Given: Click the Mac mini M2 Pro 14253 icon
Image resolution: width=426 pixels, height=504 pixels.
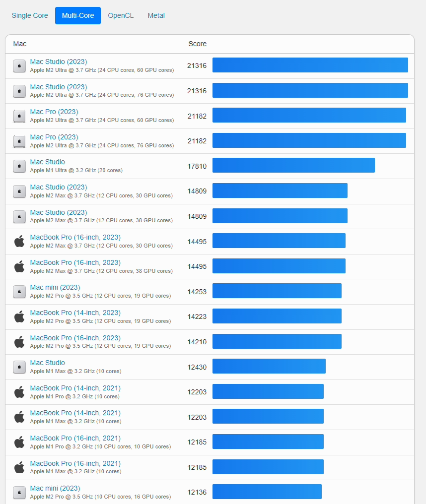Looking at the screenshot, I should (x=19, y=292).
